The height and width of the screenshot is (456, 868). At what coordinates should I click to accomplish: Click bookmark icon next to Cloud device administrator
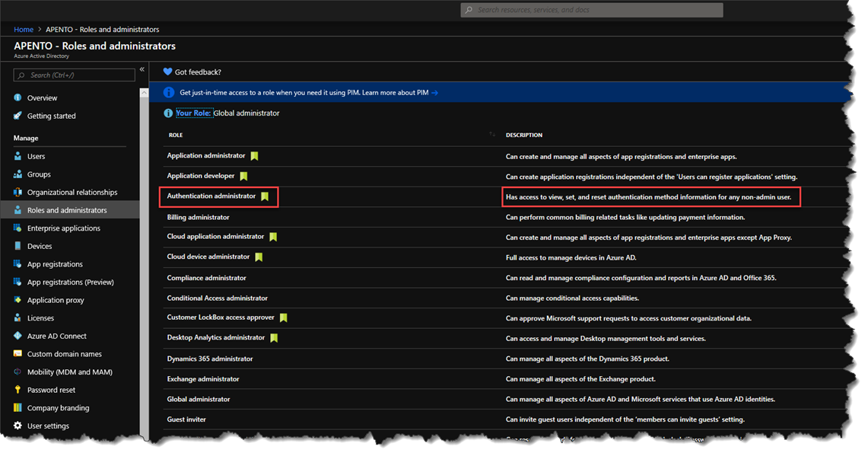coord(259,257)
